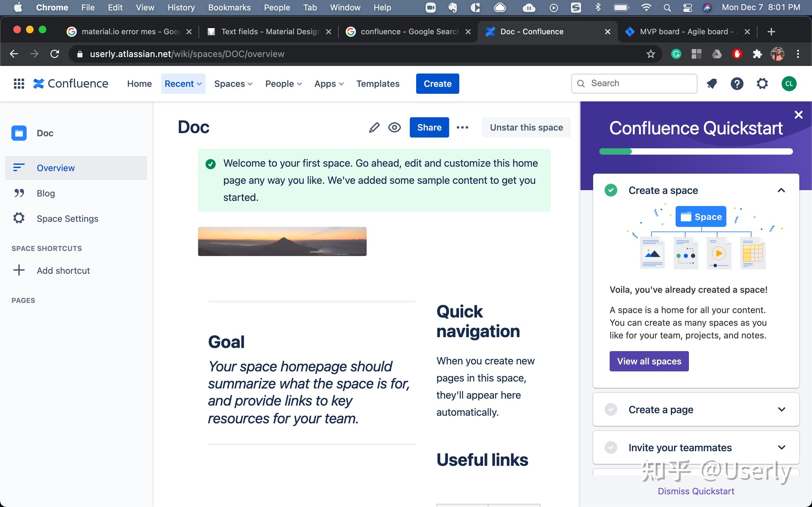Image resolution: width=812 pixels, height=507 pixels.
Task: Open Confluence settings gear
Action: (762, 83)
